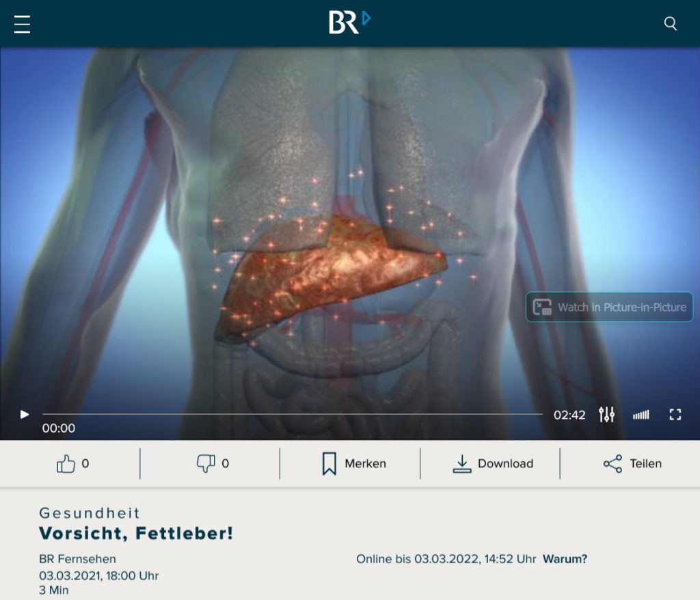Like the video with thumbs up
700x600 pixels.
pyautogui.click(x=72, y=464)
